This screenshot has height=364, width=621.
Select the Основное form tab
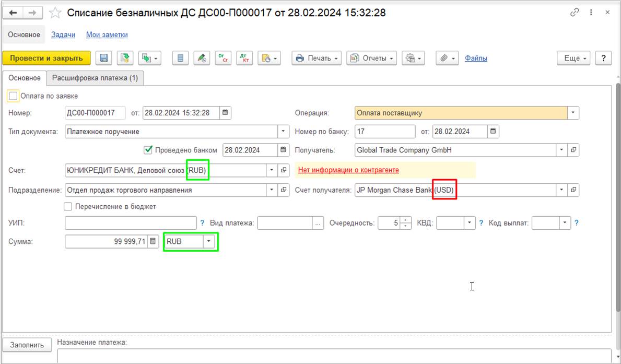[25, 78]
